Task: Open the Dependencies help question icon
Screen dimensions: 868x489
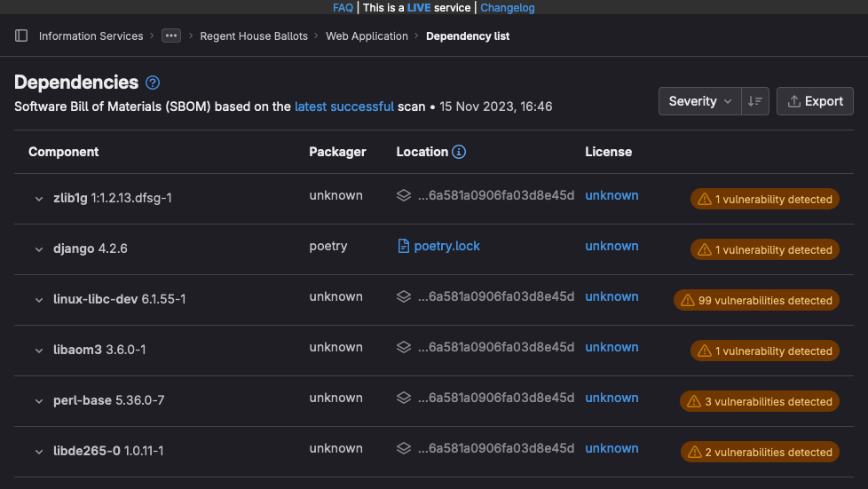Action: pyautogui.click(x=153, y=83)
